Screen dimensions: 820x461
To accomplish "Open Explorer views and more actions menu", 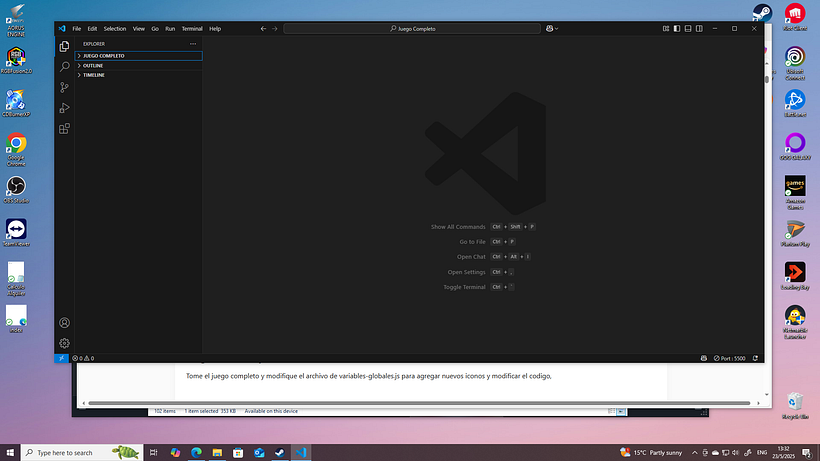I will 193,44.
